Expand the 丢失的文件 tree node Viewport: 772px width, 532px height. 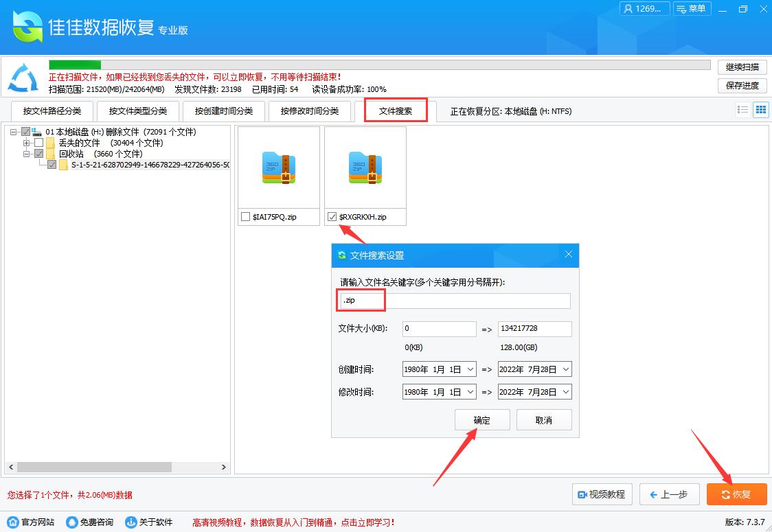(x=26, y=142)
